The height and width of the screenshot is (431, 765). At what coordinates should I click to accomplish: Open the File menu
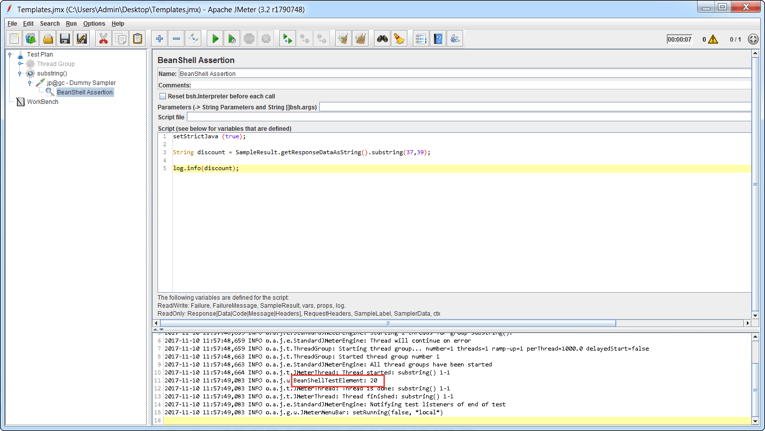point(12,23)
